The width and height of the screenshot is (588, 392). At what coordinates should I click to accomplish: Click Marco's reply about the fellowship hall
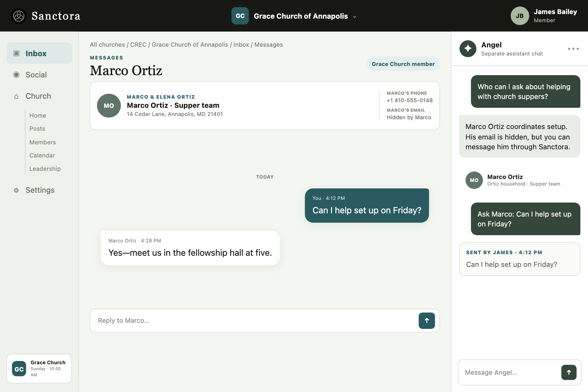click(190, 248)
